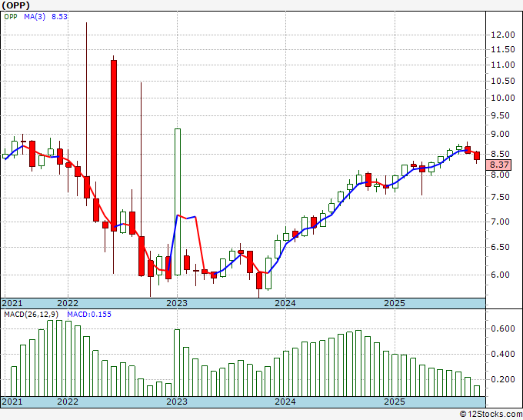
Task: Click the 12Stocks.com copyright text
Action: click(491, 415)
